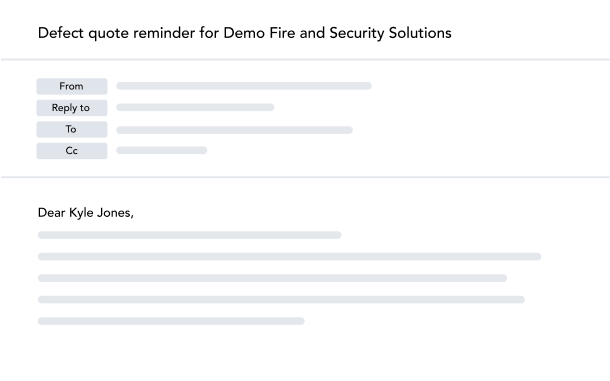Select the Reply to label
The image size is (610, 381).
point(72,108)
